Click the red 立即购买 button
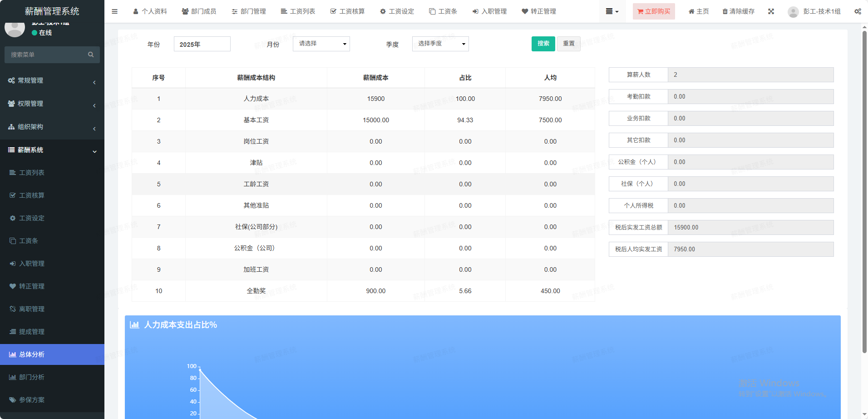 pyautogui.click(x=653, y=11)
